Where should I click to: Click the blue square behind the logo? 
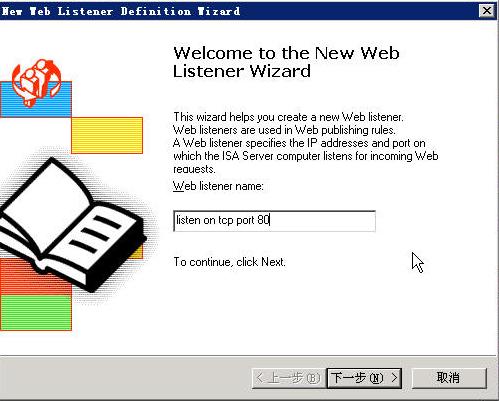tap(36, 99)
